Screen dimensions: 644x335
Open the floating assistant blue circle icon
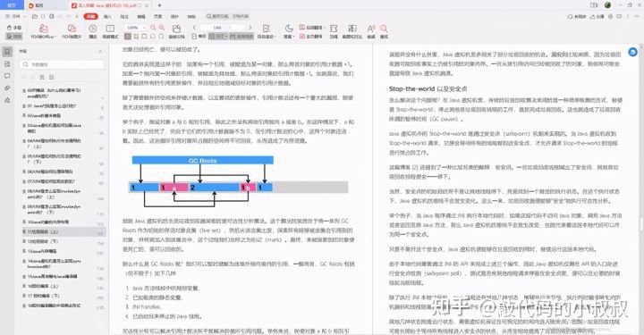[632, 52]
